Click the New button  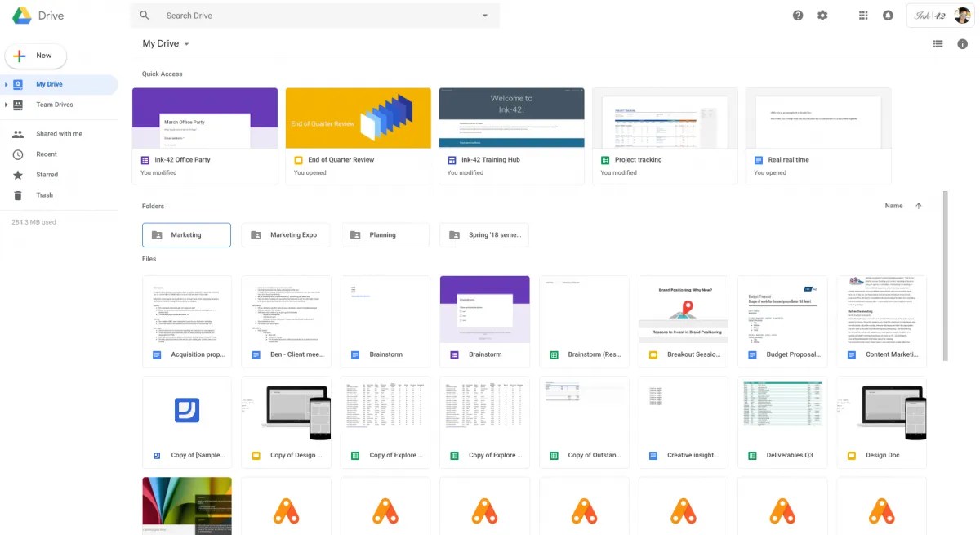35,56
